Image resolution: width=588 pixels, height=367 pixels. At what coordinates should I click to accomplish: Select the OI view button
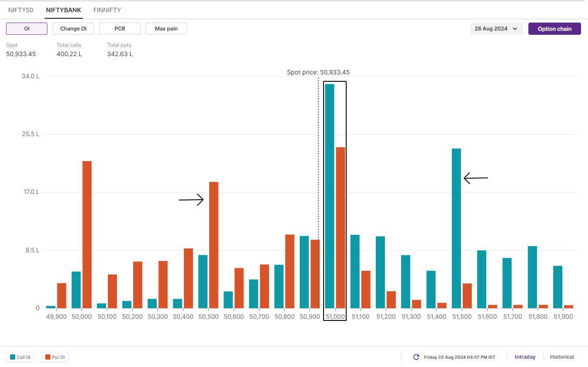27,29
